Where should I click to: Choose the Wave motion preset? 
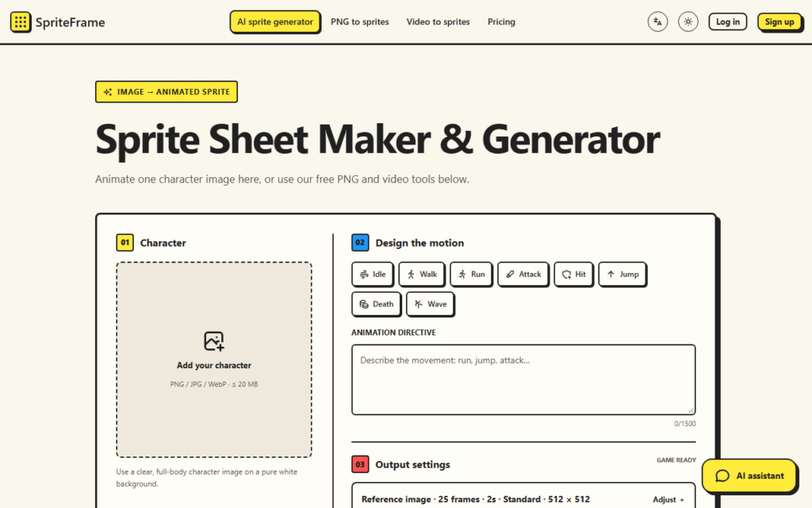[430, 304]
